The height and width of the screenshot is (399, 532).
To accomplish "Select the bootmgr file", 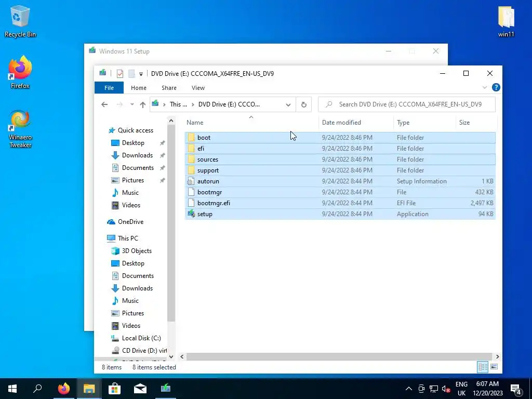I will [340, 192].
